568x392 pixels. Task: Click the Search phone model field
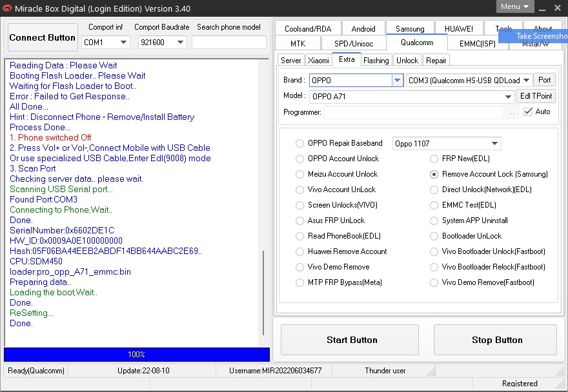click(229, 43)
